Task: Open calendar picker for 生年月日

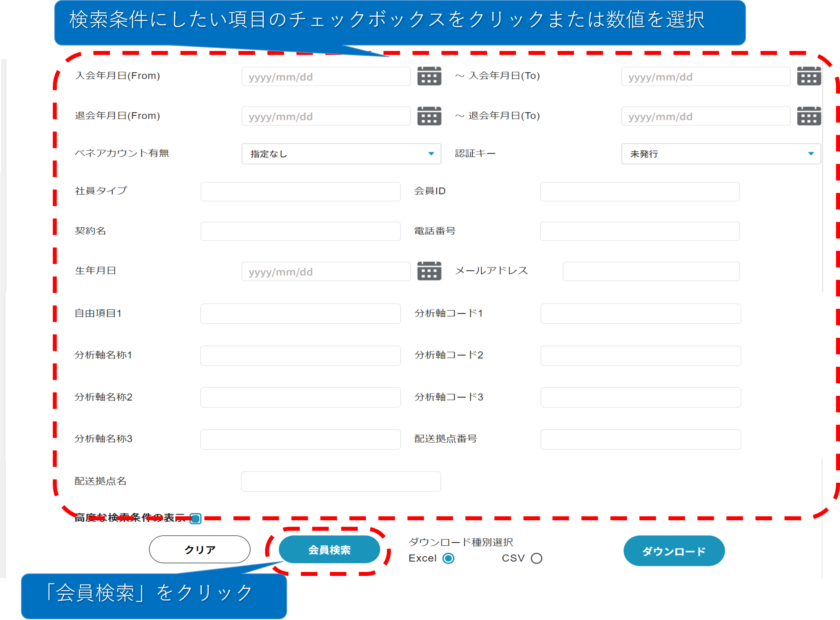Action: (429, 271)
